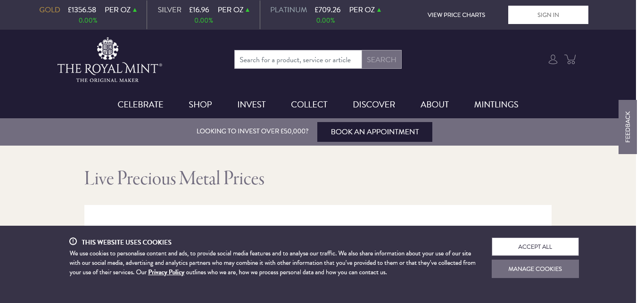Open the Celebrate menu

pyautogui.click(x=140, y=105)
